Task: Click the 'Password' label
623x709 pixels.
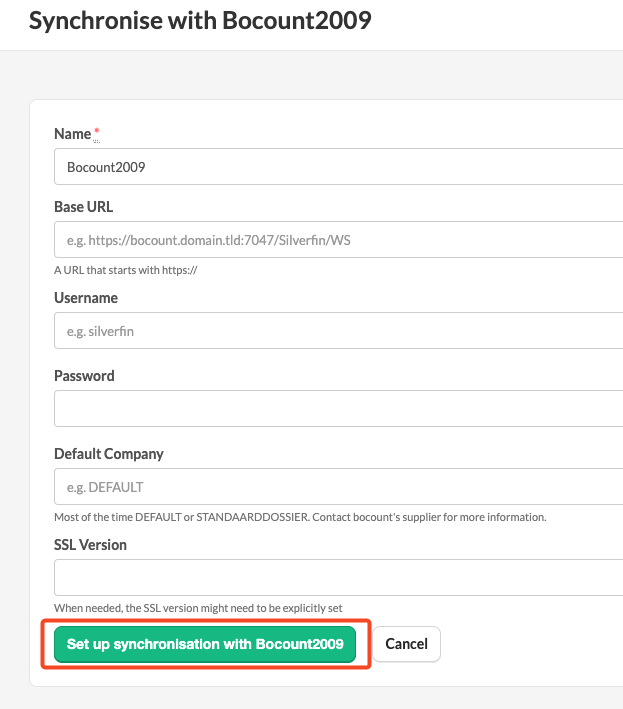Action: [84, 376]
